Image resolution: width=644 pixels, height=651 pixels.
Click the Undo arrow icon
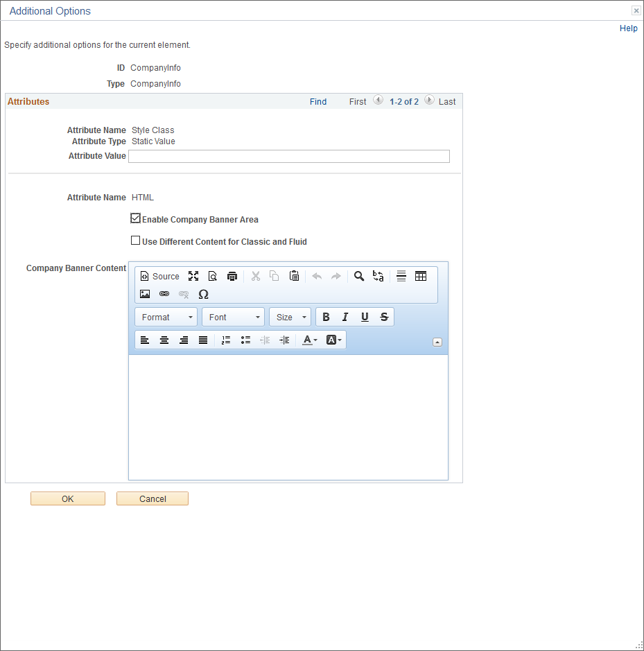[x=317, y=276]
